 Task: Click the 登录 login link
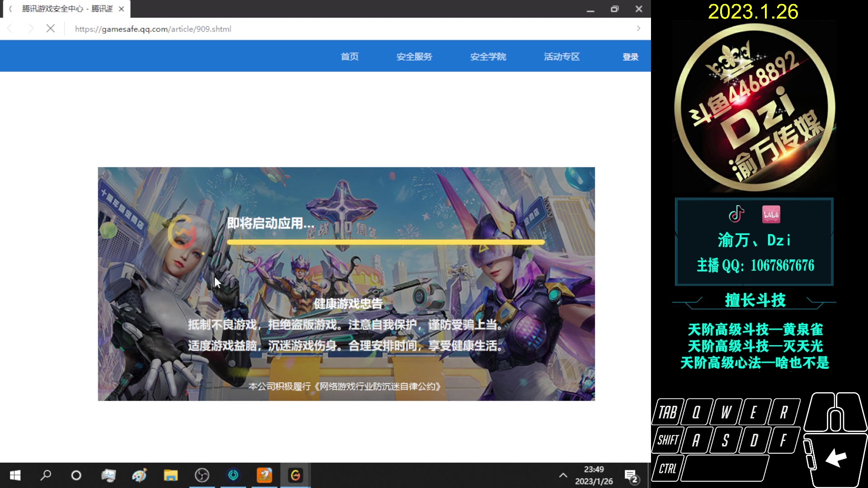point(630,56)
